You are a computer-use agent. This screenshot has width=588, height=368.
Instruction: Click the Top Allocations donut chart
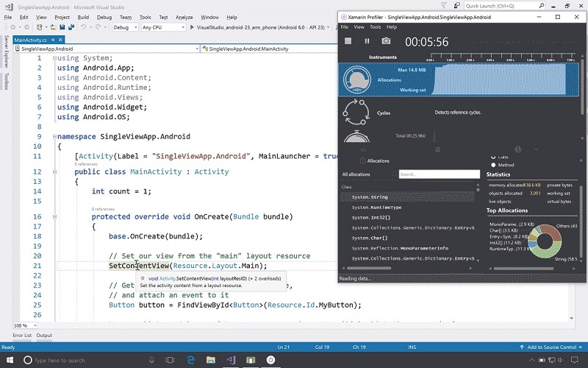pos(545,241)
